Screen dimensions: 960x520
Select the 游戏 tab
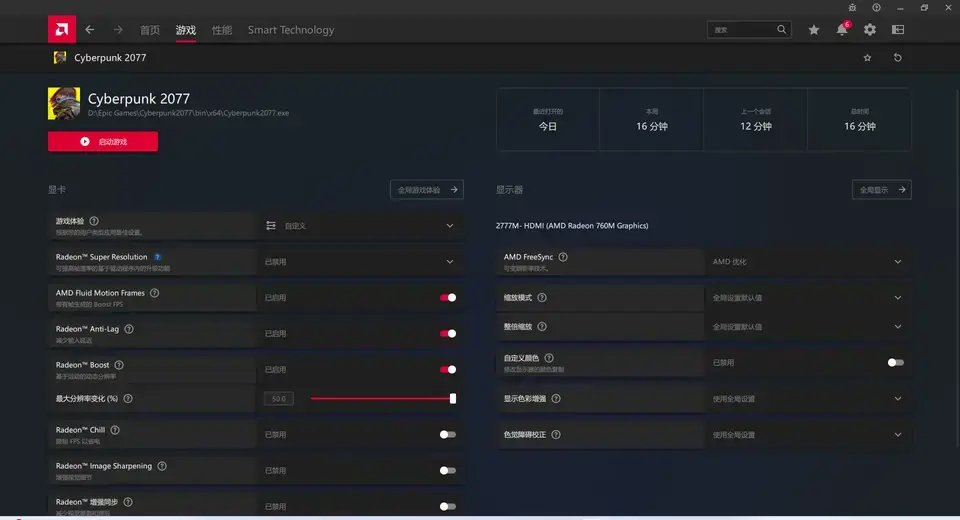point(186,30)
